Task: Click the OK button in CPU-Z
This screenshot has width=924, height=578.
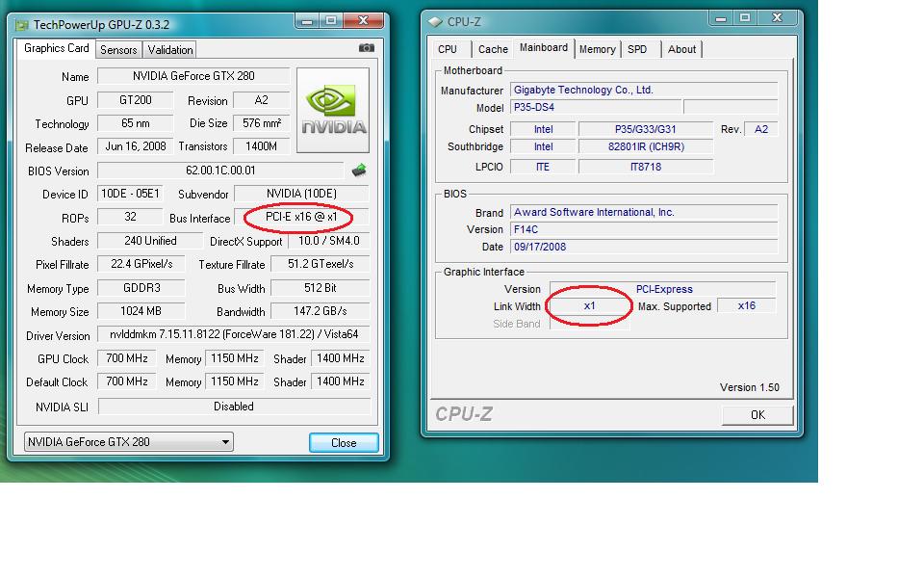Action: (x=757, y=414)
